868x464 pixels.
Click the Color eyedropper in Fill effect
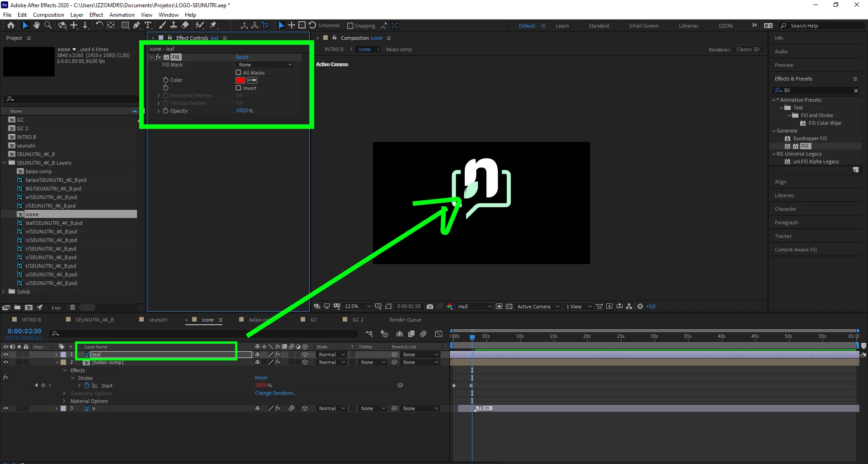252,80
